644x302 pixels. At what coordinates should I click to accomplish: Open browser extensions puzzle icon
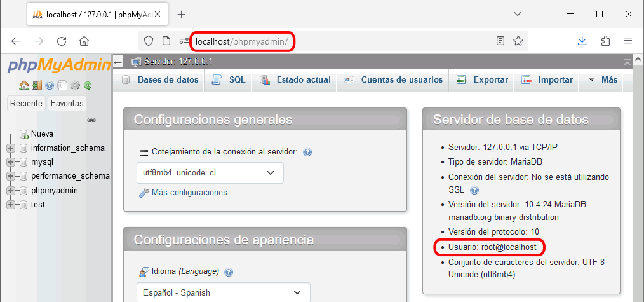[x=605, y=41]
